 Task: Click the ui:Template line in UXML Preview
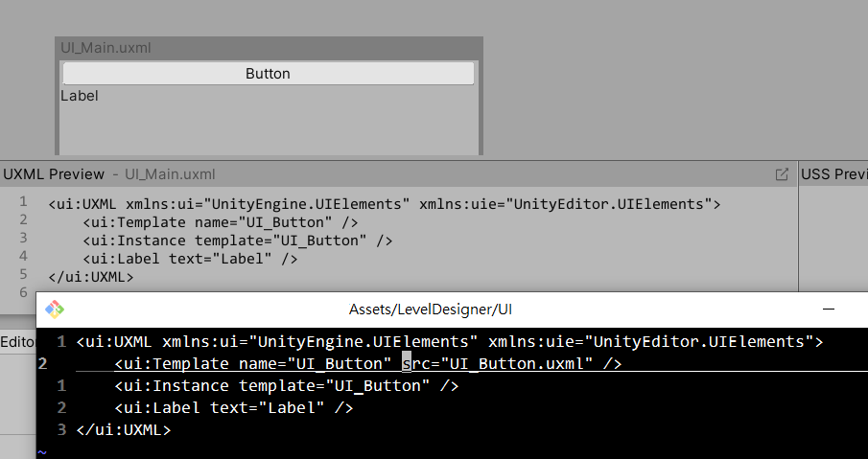tap(221, 222)
